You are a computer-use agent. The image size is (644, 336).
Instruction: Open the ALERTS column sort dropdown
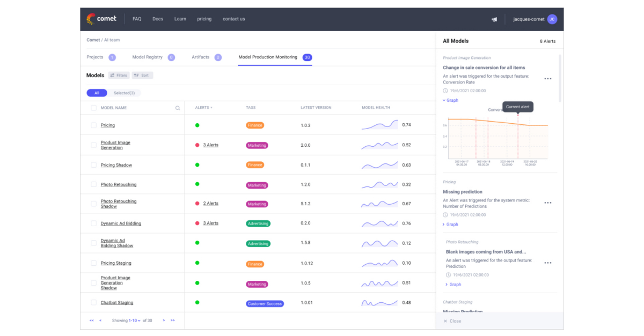[203, 108]
